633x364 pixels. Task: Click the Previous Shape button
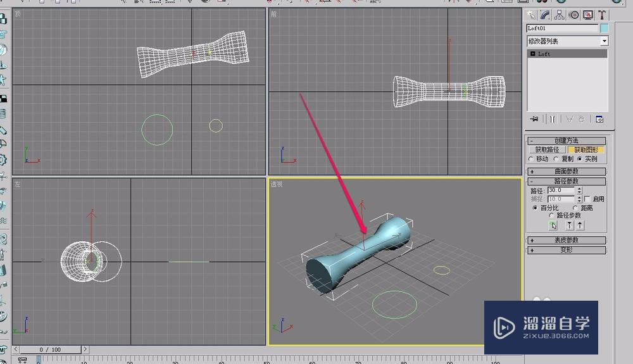coord(570,225)
